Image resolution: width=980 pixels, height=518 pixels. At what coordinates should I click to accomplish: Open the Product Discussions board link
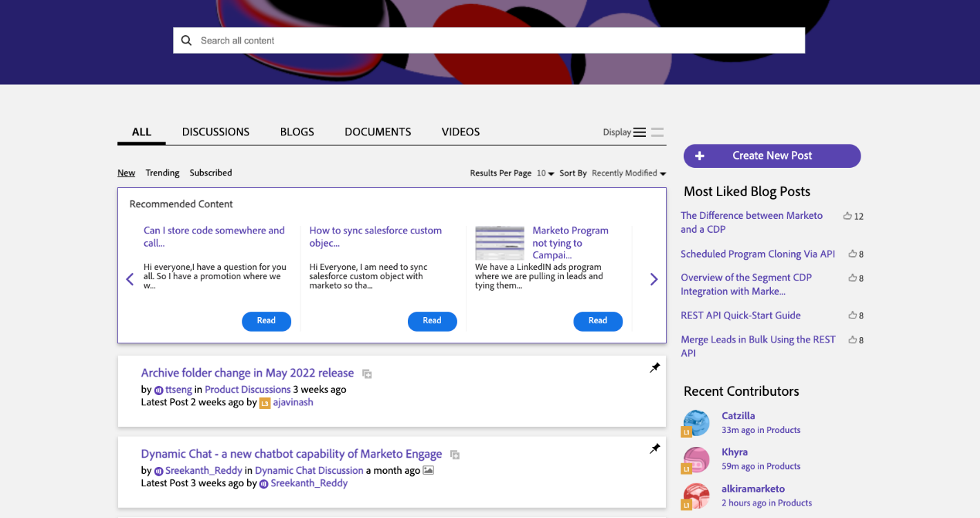tap(248, 390)
